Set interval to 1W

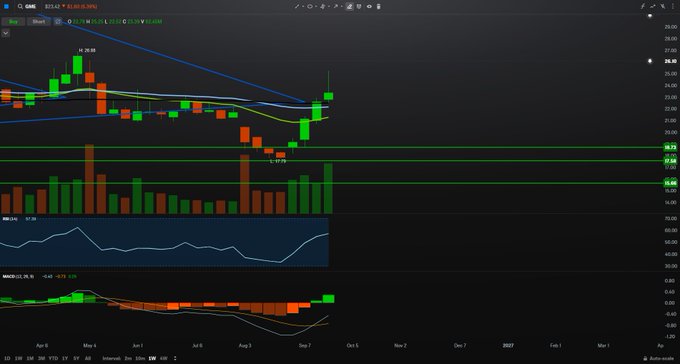(x=152, y=358)
